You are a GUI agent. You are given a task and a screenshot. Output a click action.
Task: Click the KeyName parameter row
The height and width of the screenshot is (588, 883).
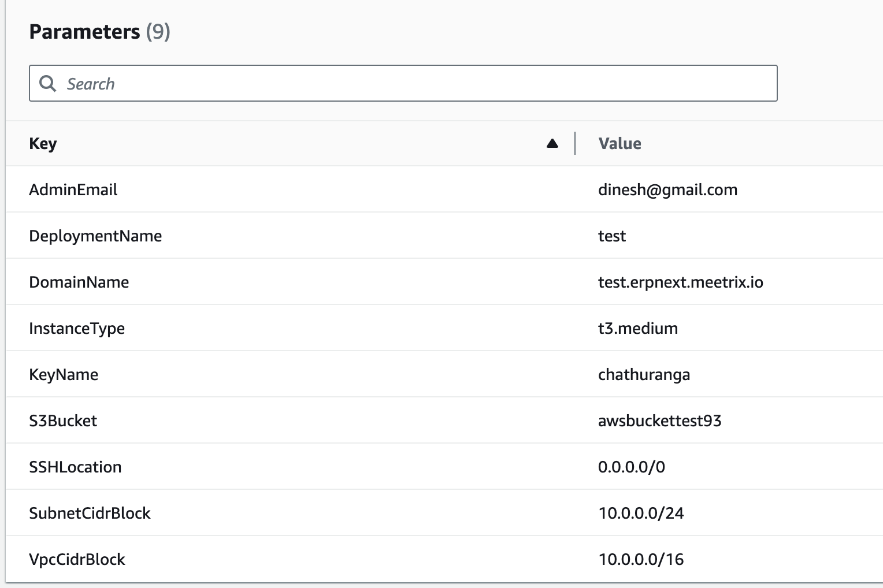coord(64,374)
